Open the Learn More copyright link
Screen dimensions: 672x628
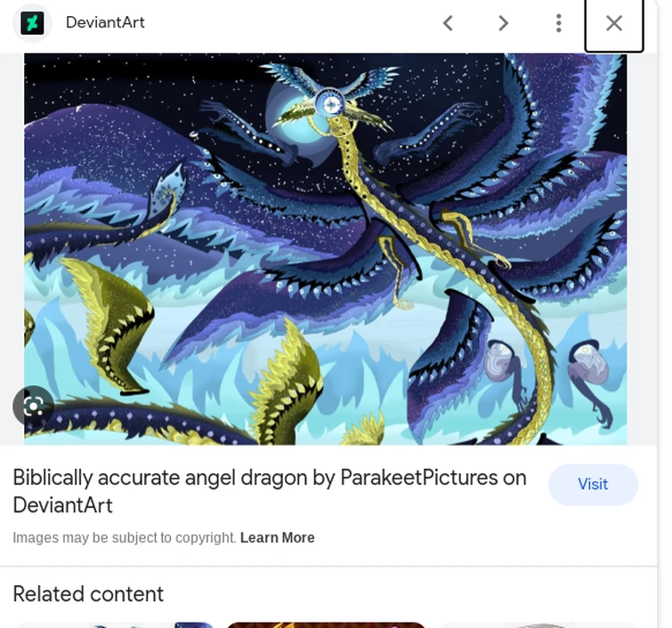click(277, 537)
